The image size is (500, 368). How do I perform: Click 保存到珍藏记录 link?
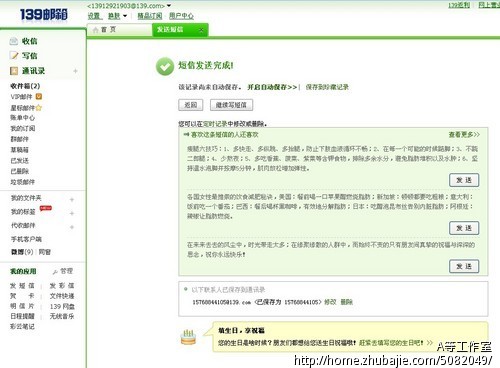pyautogui.click(x=327, y=87)
